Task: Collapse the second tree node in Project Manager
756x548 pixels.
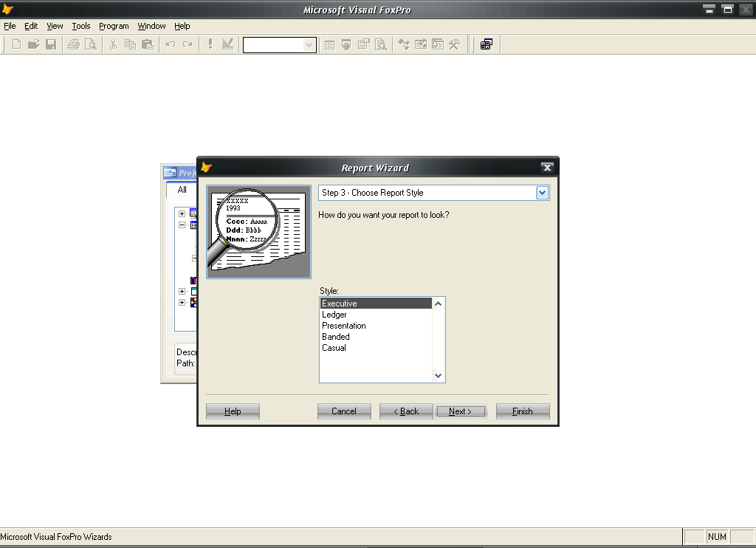Action: click(x=182, y=225)
